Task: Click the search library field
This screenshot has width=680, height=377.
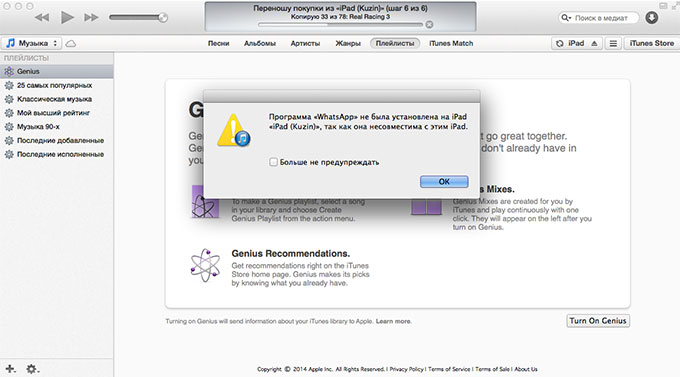Action: [598, 18]
